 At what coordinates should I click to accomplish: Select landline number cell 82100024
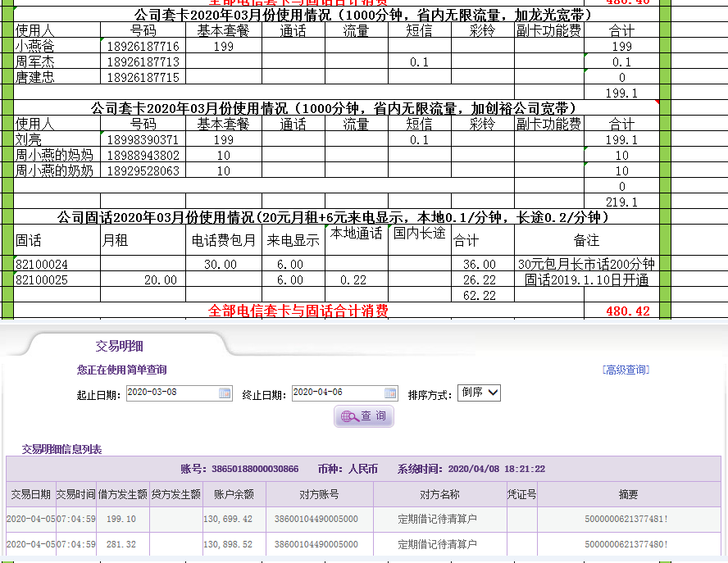57,265
